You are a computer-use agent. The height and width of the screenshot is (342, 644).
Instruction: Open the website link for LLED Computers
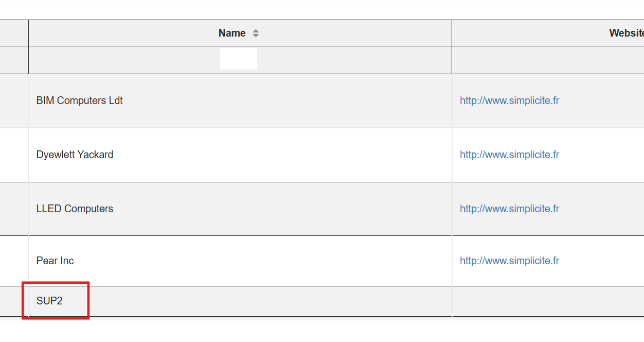pyautogui.click(x=509, y=209)
